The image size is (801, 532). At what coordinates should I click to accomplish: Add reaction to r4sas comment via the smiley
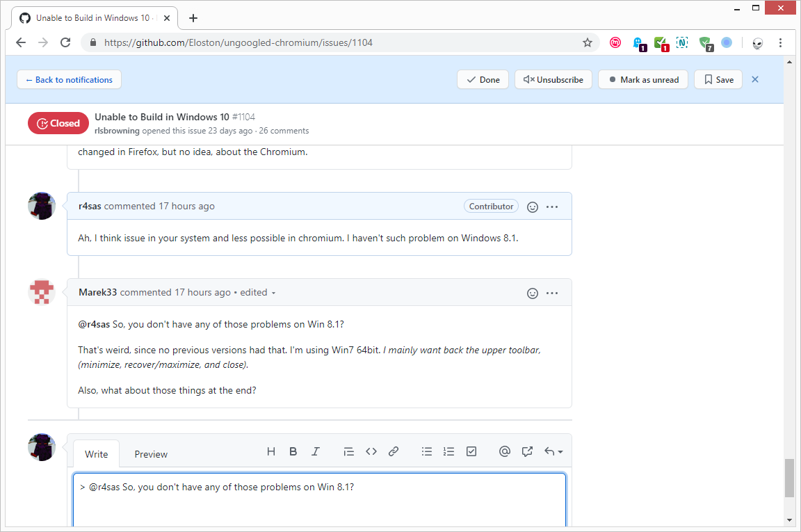click(x=533, y=207)
